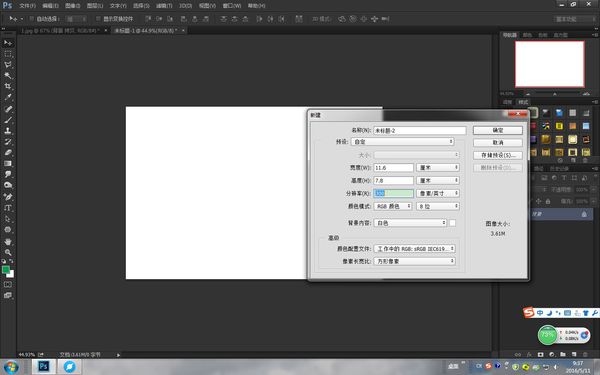Click the 宽度 width field 11.6
This screenshot has width=600, height=375.
(393, 168)
